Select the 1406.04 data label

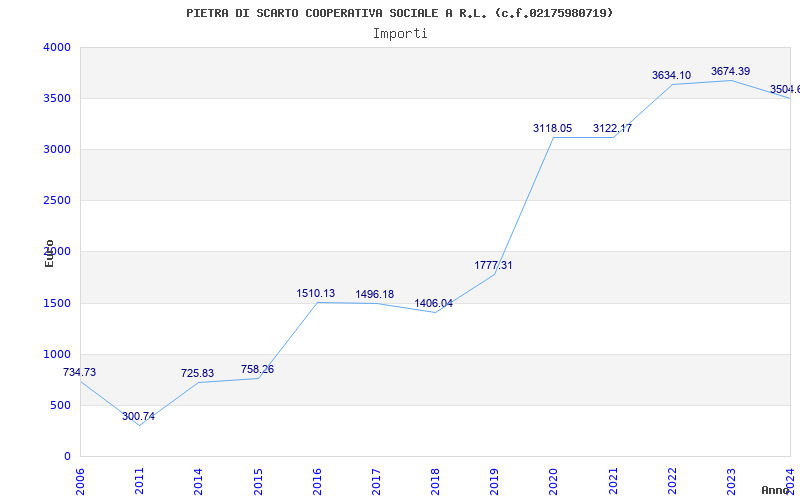tap(434, 304)
